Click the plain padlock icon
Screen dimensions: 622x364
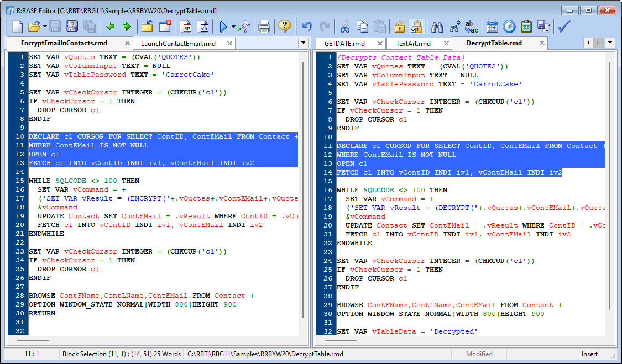coord(400,27)
